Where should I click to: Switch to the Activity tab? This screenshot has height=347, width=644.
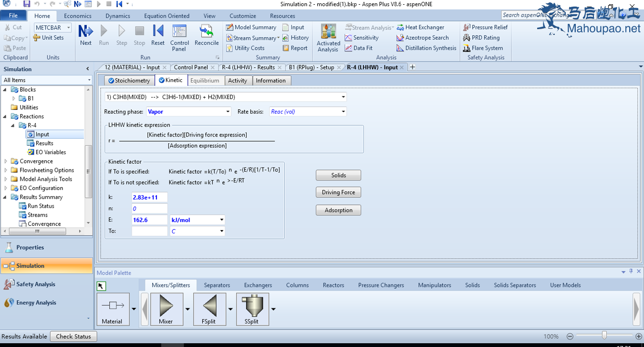238,80
